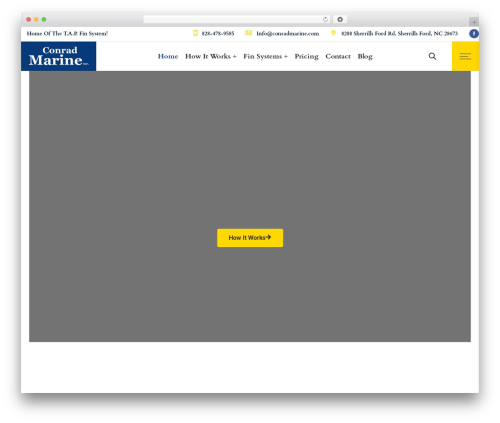This screenshot has height=423, width=500.
Task: Open the search magnifier icon
Action: point(432,56)
